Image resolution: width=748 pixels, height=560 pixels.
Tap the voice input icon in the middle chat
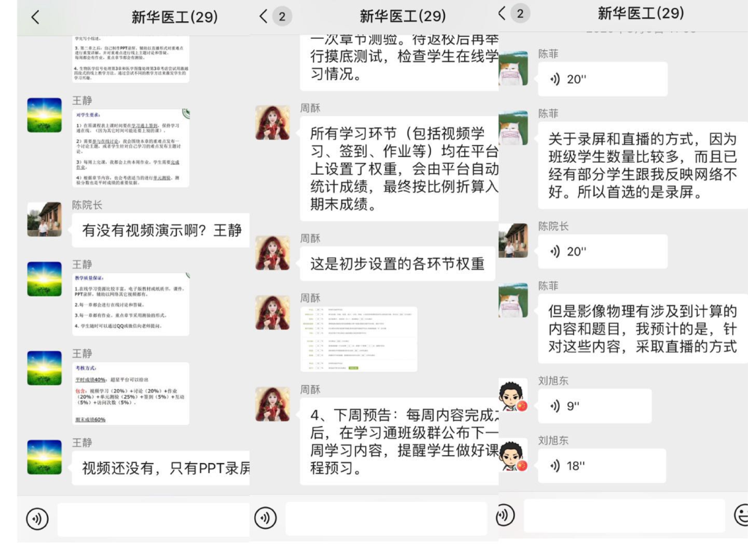click(x=265, y=518)
